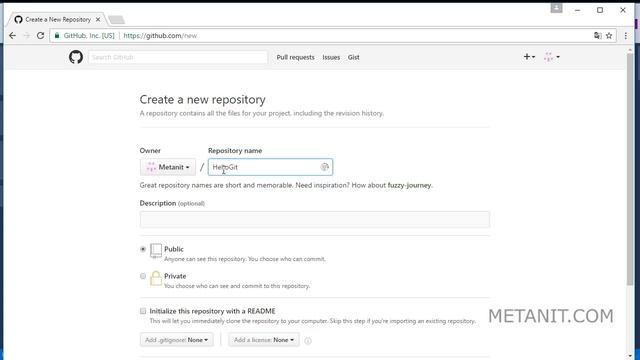Image resolution: width=640 pixels, height=360 pixels.
Task: Open the plus create-new dropdown
Action: [x=529, y=57]
